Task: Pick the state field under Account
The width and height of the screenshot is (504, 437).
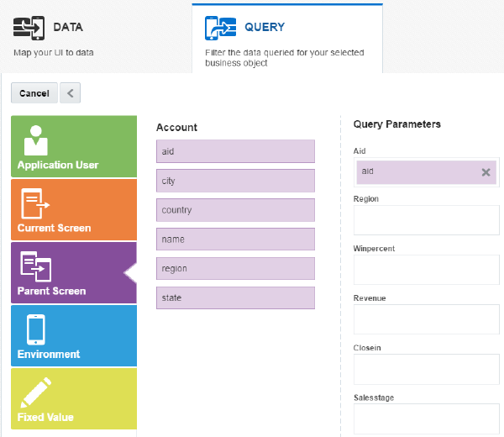Action: click(235, 297)
